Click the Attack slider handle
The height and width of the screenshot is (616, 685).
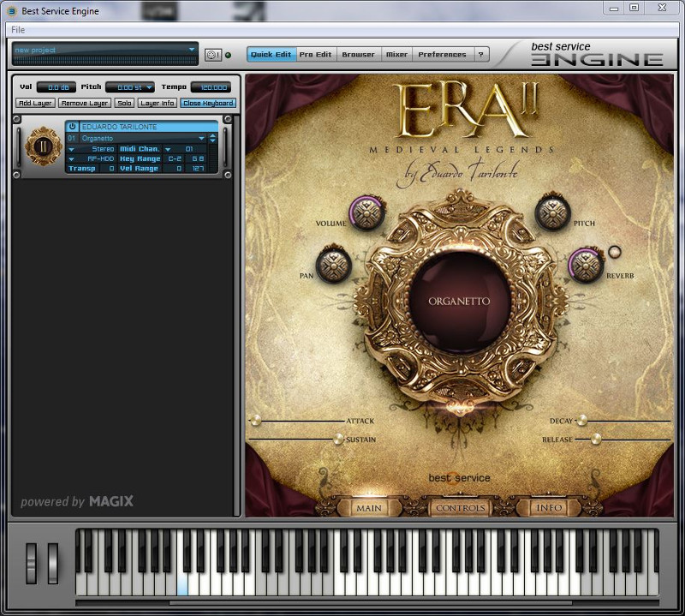[256, 421]
